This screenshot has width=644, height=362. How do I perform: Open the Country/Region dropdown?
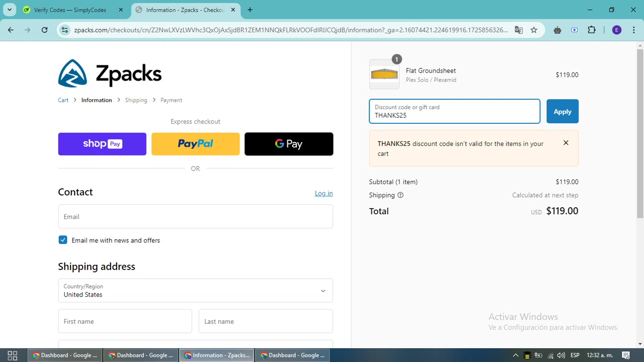195,290
